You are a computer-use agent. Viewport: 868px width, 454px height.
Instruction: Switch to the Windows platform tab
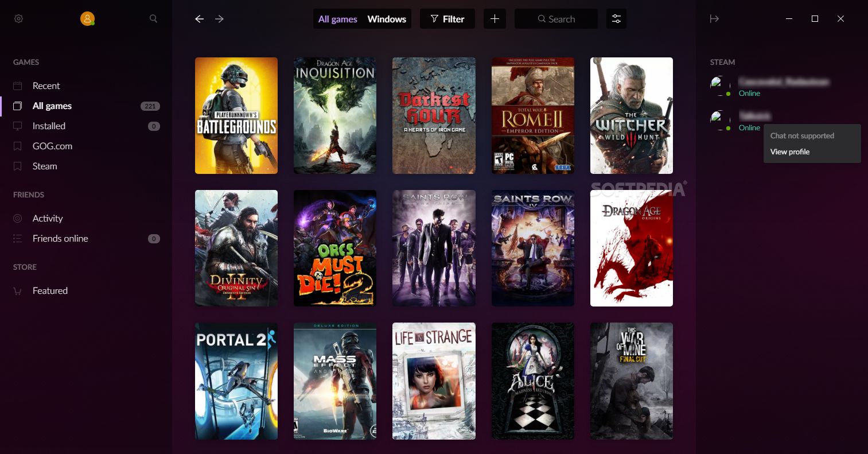387,19
